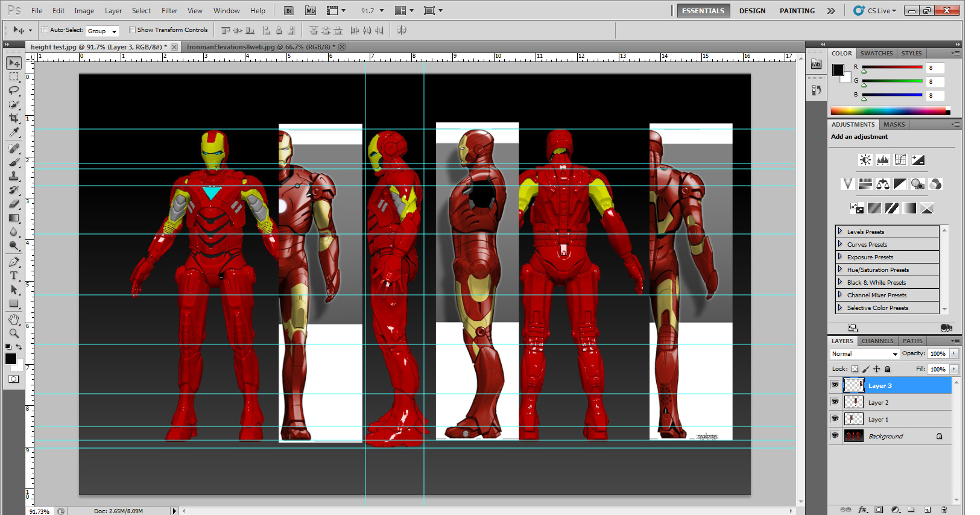Screen dimensions: 980x515
Task: Select the History Brush tool
Action: pos(14,190)
